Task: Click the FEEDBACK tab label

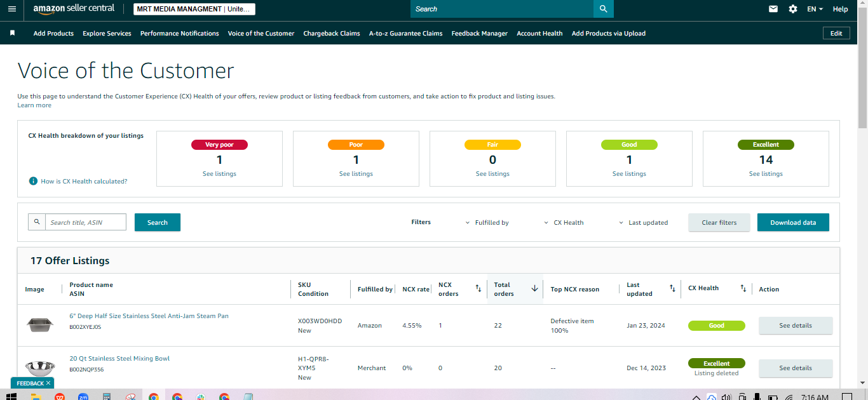Action: point(30,383)
